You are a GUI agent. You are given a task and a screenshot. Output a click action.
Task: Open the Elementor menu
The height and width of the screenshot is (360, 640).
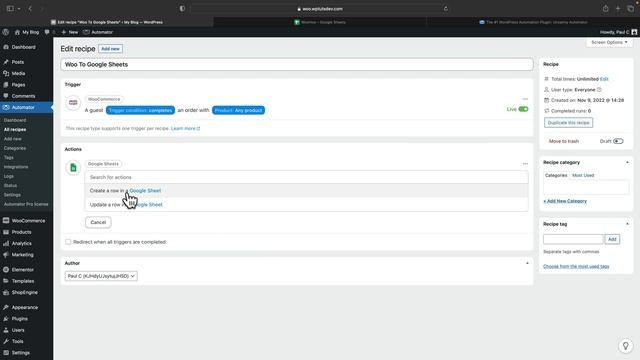(x=22, y=270)
